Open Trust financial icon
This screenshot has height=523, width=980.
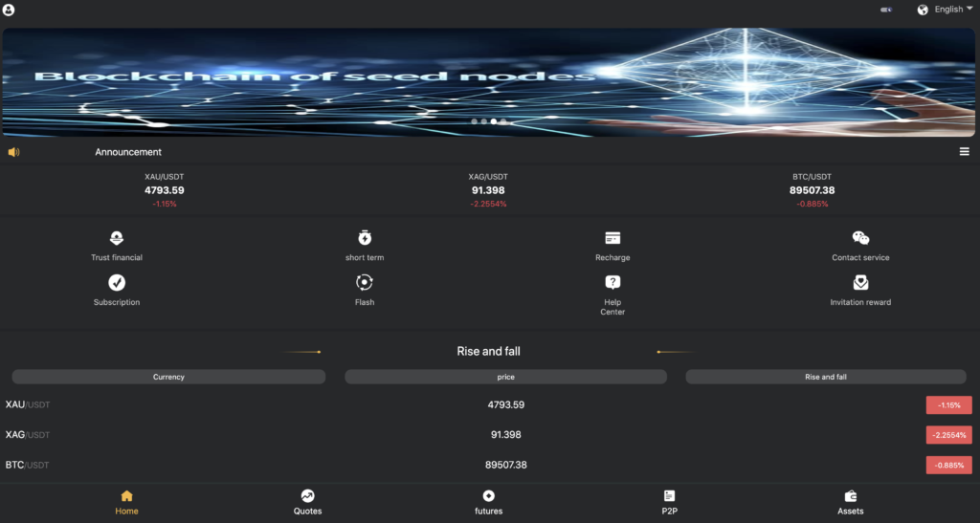pyautogui.click(x=117, y=238)
